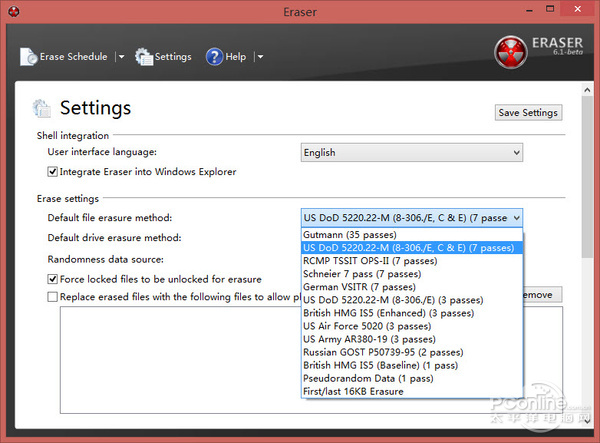Click the Settings gear icon in toolbar
This screenshot has width=600, height=443.
(x=143, y=57)
